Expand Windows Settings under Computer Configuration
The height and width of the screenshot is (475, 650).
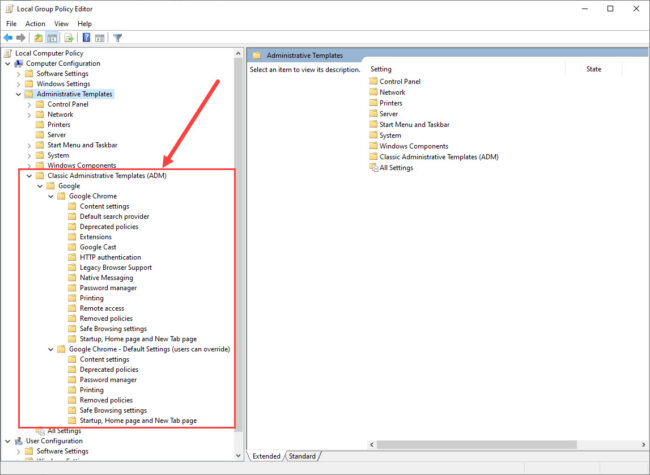pyautogui.click(x=18, y=84)
